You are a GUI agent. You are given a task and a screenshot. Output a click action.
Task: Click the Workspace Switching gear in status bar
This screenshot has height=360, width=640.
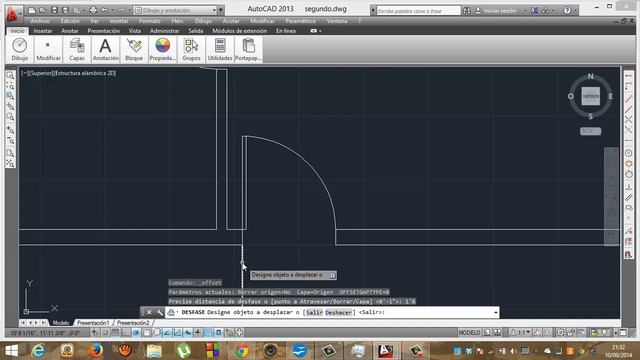pos(561,333)
